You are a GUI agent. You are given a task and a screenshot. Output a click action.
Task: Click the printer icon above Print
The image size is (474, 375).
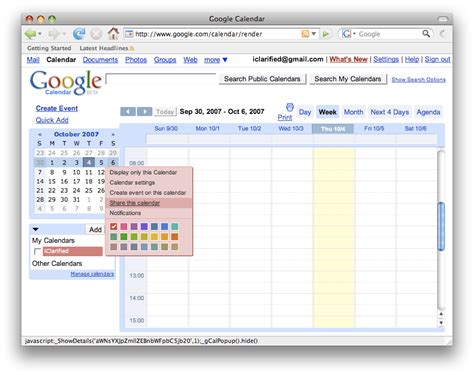[x=290, y=107]
